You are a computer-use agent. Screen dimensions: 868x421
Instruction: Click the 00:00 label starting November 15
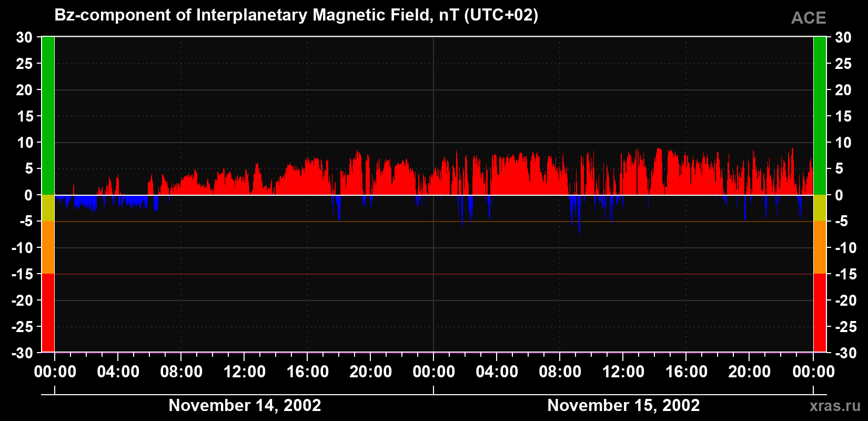434,372
